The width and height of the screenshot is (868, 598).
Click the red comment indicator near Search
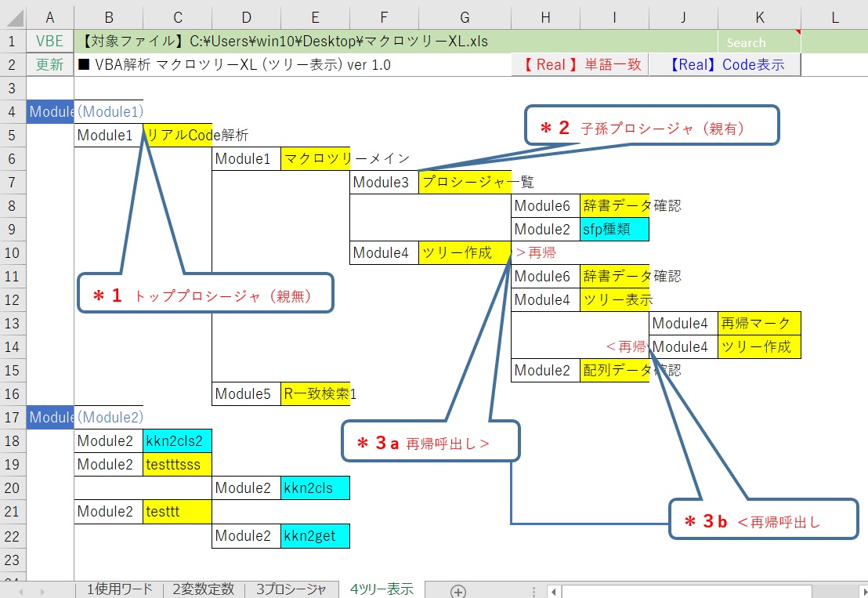click(x=799, y=33)
